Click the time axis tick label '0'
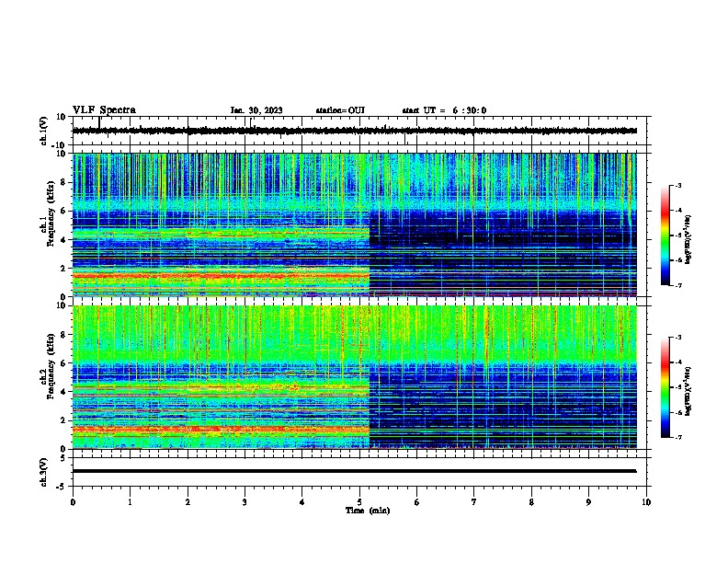The width and height of the screenshot is (728, 563). 73,502
